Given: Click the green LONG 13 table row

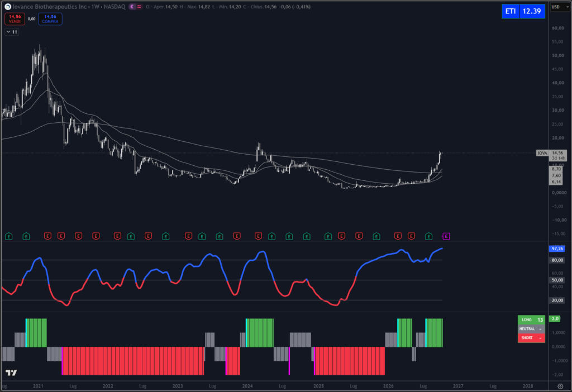Looking at the screenshot, I should coord(532,320).
